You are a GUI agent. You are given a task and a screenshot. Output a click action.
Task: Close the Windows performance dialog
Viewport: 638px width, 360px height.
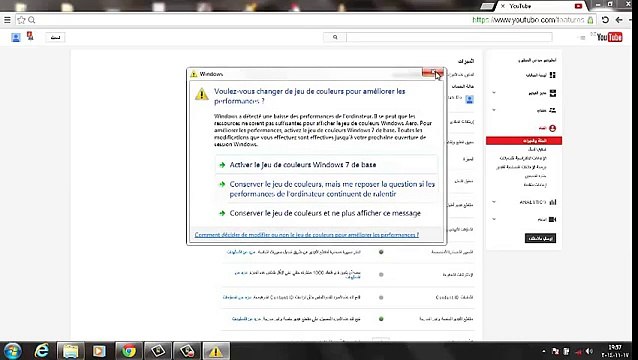[432, 73]
